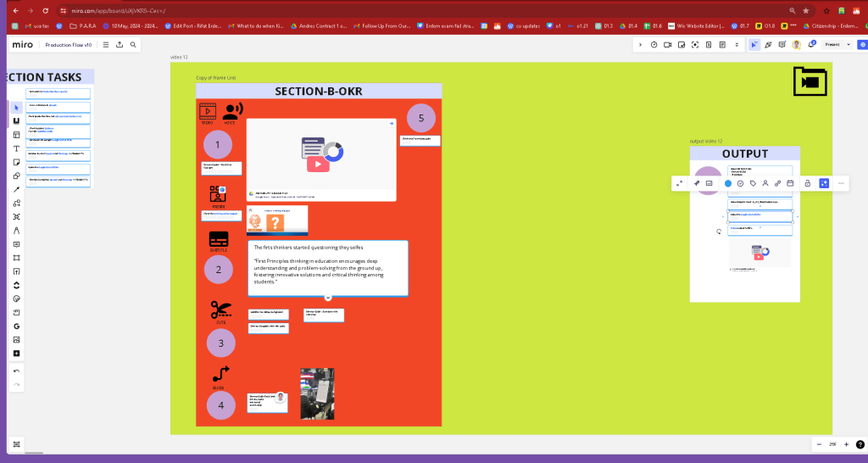Start a video chat

[x=668, y=45]
